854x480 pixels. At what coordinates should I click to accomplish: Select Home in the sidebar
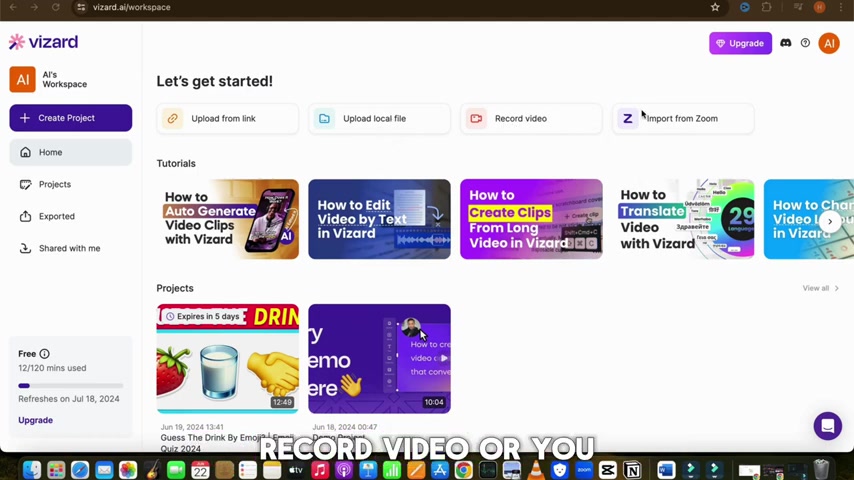click(x=71, y=152)
